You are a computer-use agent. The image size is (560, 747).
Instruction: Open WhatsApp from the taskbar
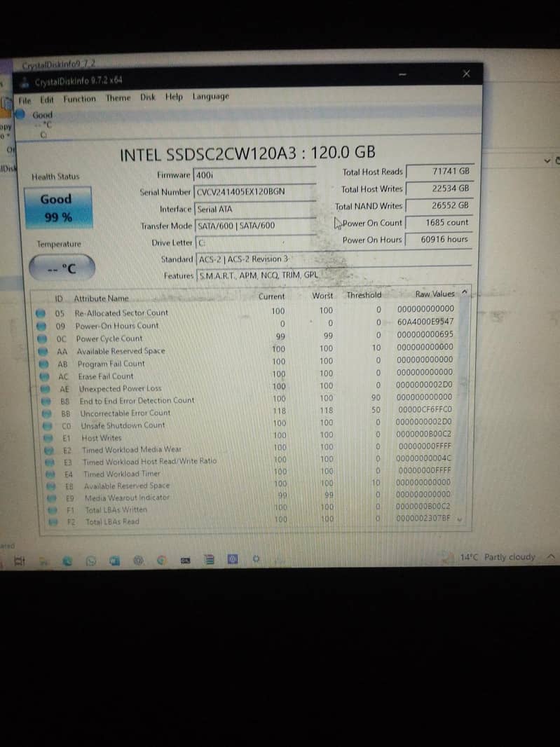coord(92,560)
